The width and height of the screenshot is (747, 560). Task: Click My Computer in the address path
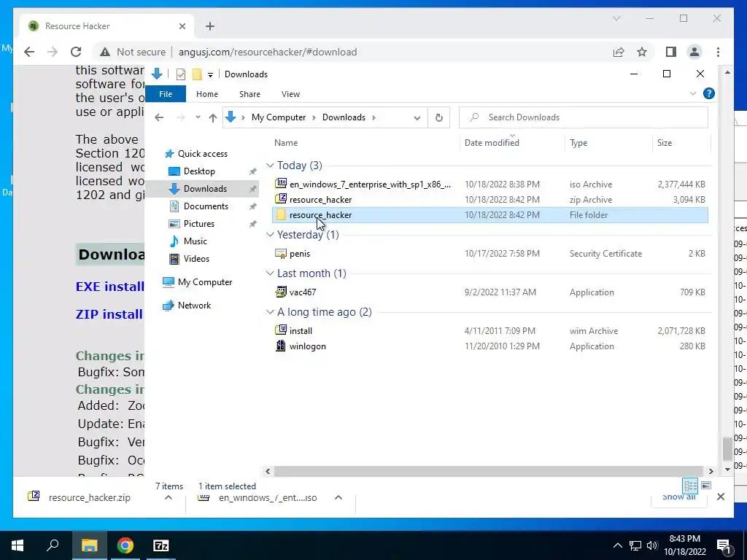coord(278,117)
